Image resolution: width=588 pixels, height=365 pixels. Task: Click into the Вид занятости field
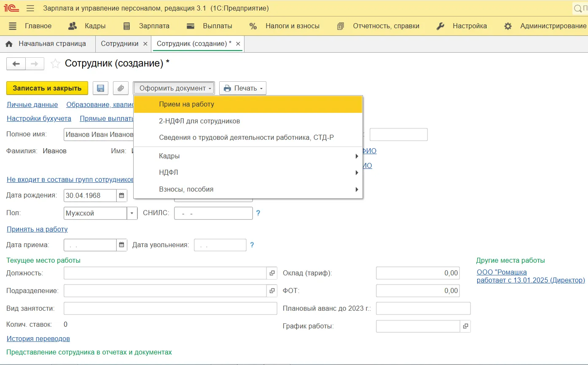click(x=170, y=309)
